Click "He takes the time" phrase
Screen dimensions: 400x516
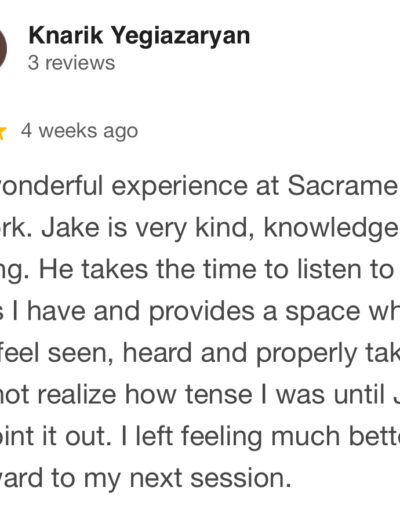coord(117,270)
